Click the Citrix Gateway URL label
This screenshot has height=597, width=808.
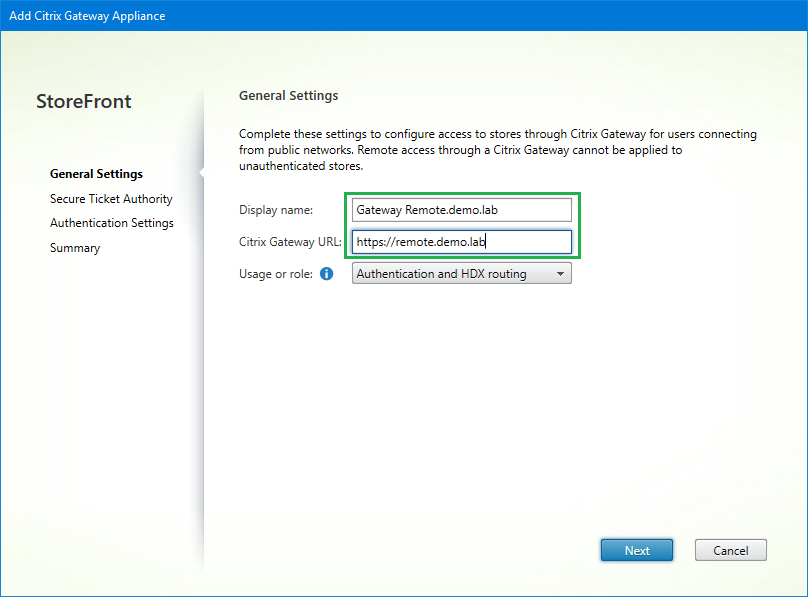[x=290, y=242]
